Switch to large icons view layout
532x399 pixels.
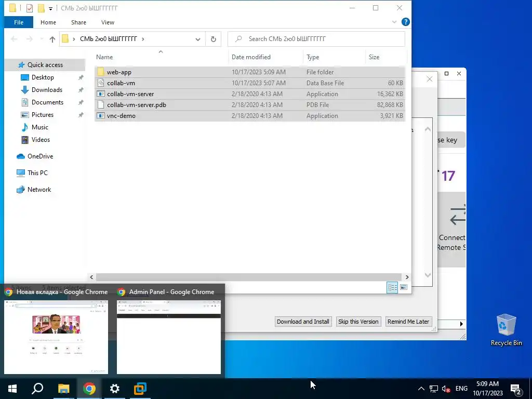403,287
